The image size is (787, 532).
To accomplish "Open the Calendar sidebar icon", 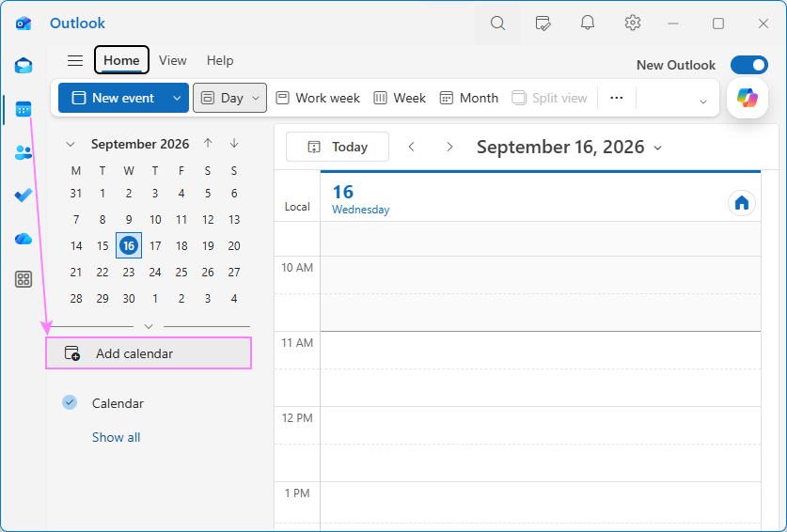I will [x=24, y=109].
